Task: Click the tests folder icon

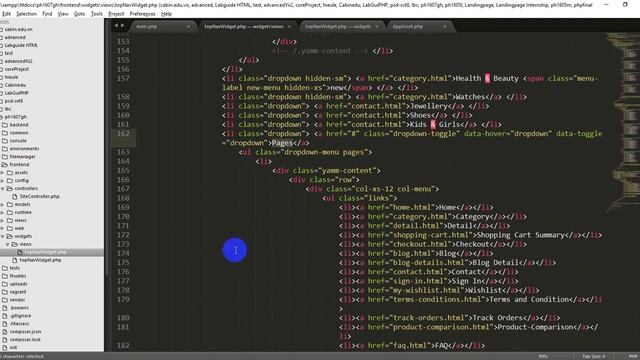Action: (x=5, y=268)
